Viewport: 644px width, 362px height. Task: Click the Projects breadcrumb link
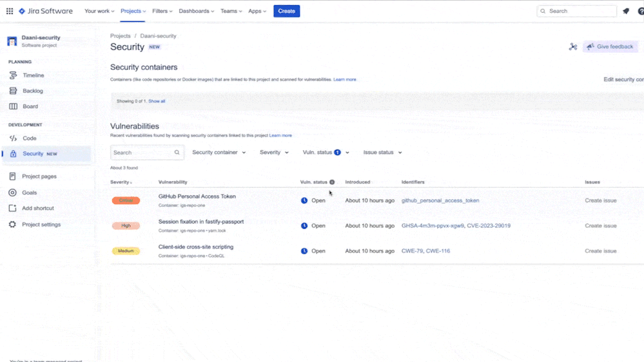tap(121, 36)
